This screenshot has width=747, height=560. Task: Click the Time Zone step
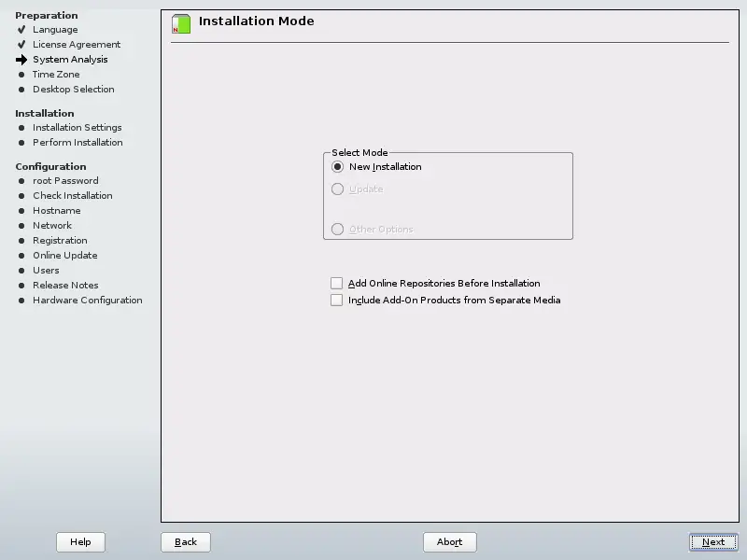56,75
